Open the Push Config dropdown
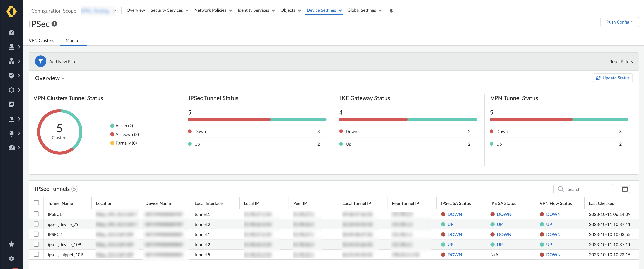Image resolution: width=644 pixels, height=269 pixels. click(x=619, y=22)
